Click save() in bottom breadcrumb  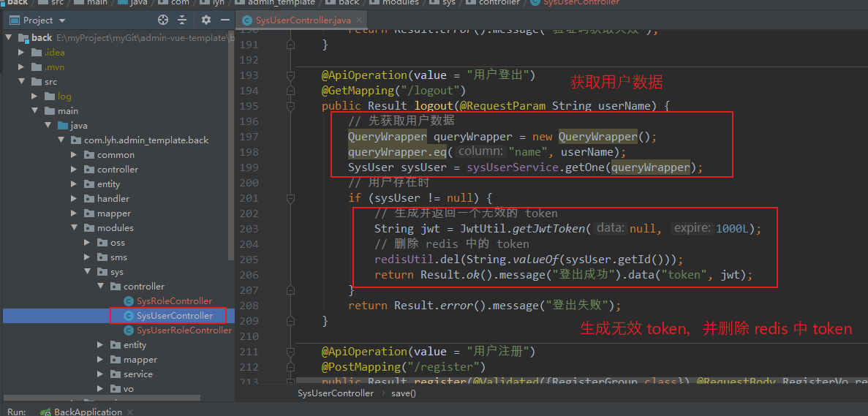(404, 393)
